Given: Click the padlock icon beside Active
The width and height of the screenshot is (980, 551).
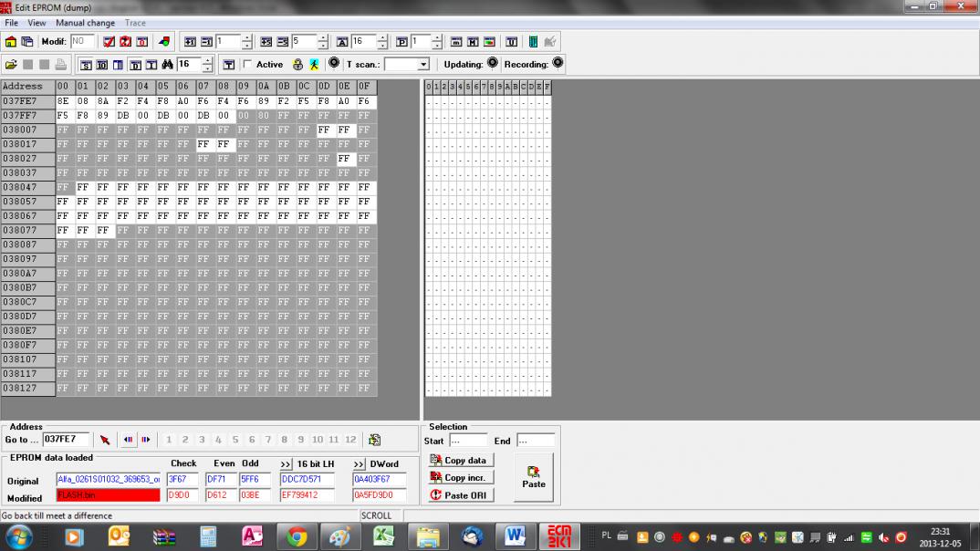Looking at the screenshot, I should pos(297,65).
